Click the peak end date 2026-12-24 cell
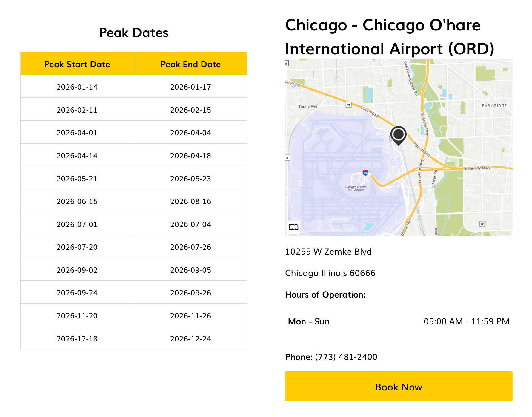Screen dimensions: 532x417 point(190,338)
